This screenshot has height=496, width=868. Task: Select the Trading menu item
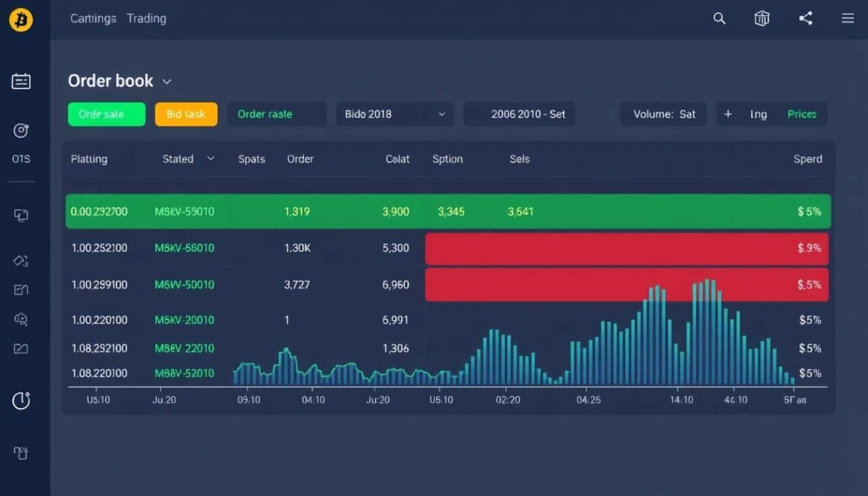[146, 18]
